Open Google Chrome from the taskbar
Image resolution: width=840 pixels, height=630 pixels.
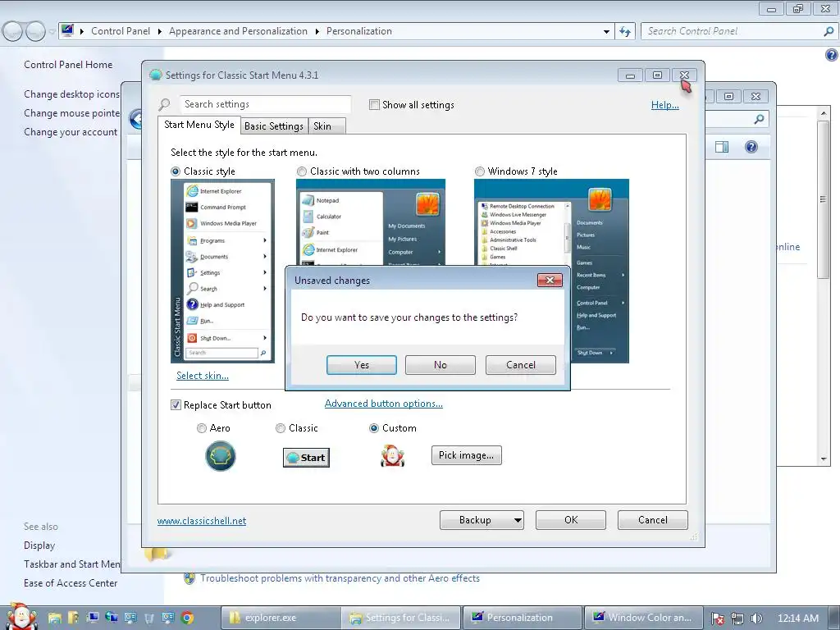click(x=187, y=618)
